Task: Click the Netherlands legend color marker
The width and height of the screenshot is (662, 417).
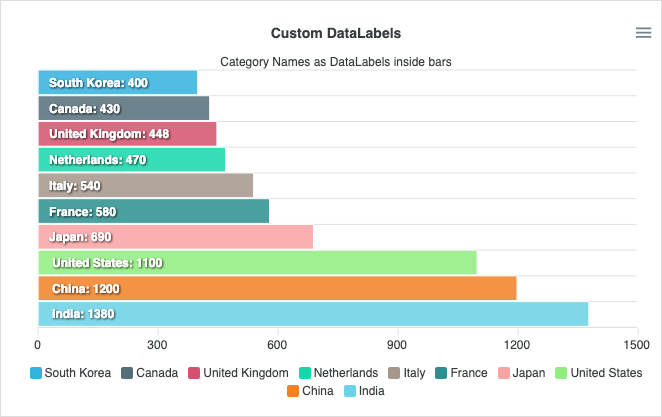Action: pyautogui.click(x=305, y=373)
